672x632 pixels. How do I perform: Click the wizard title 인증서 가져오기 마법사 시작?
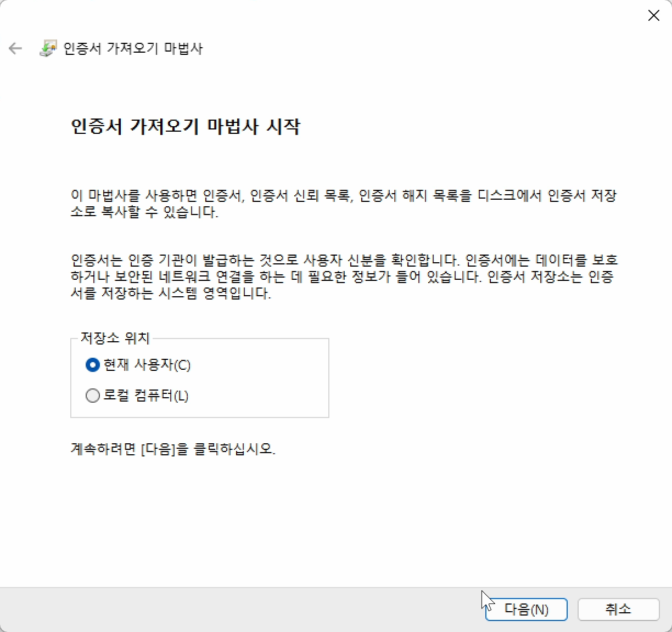click(x=187, y=127)
